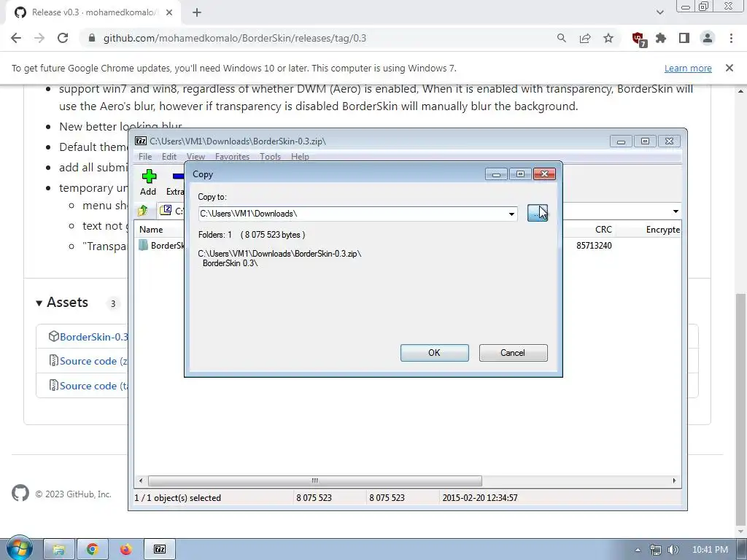The image size is (747, 560).
Task: Open Chrome's three-dot menu
Action: point(731,38)
